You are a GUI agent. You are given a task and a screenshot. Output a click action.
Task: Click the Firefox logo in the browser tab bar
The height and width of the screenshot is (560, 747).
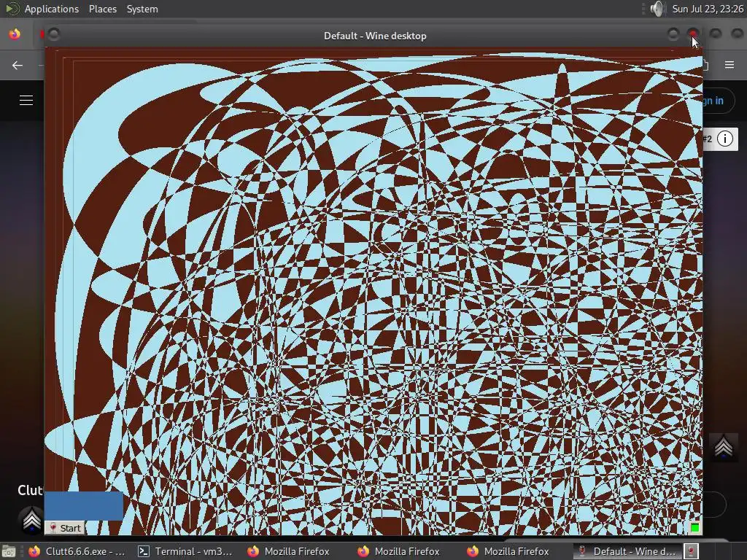click(x=15, y=34)
